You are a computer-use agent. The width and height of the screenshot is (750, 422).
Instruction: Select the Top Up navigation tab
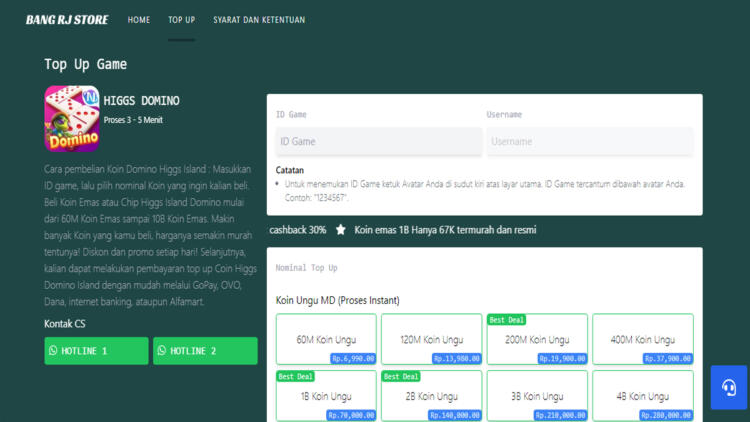(x=181, y=20)
